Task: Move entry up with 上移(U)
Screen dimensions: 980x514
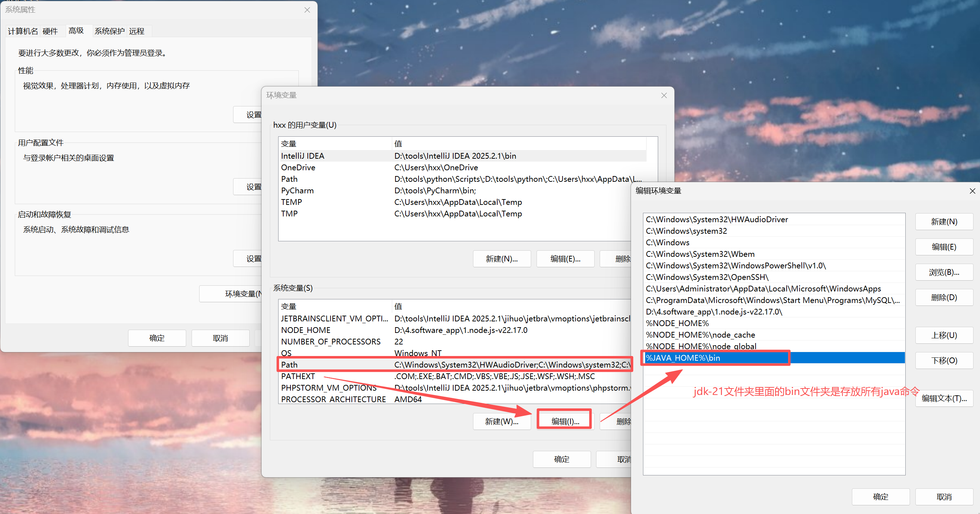Action: 944,335
